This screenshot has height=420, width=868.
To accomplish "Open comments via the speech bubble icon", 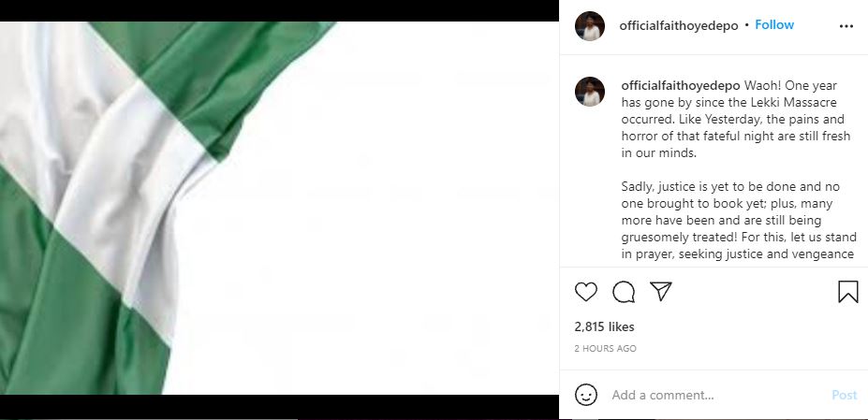I will (624, 292).
